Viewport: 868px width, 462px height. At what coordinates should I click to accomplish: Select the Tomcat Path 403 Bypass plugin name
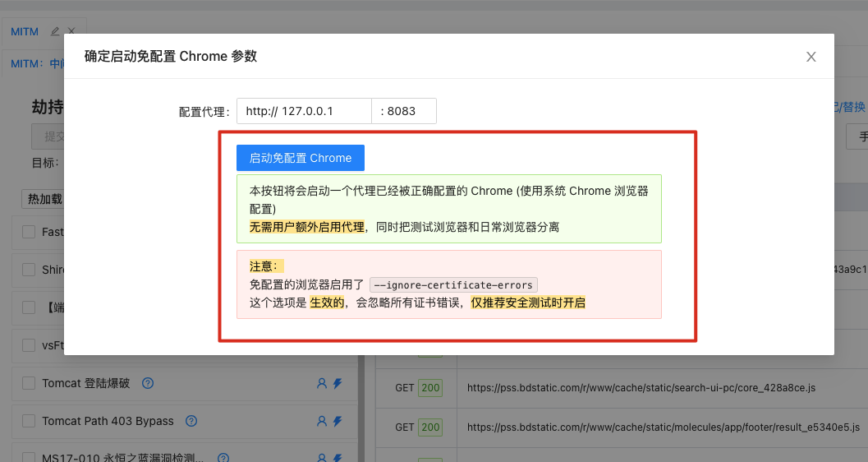(x=108, y=421)
